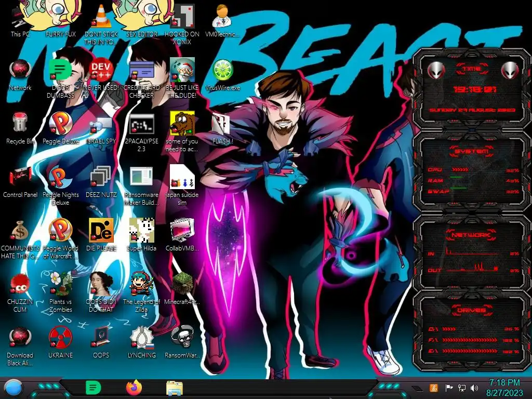
Task: Select the DIE PLEASE De icon
Action: [101, 235]
